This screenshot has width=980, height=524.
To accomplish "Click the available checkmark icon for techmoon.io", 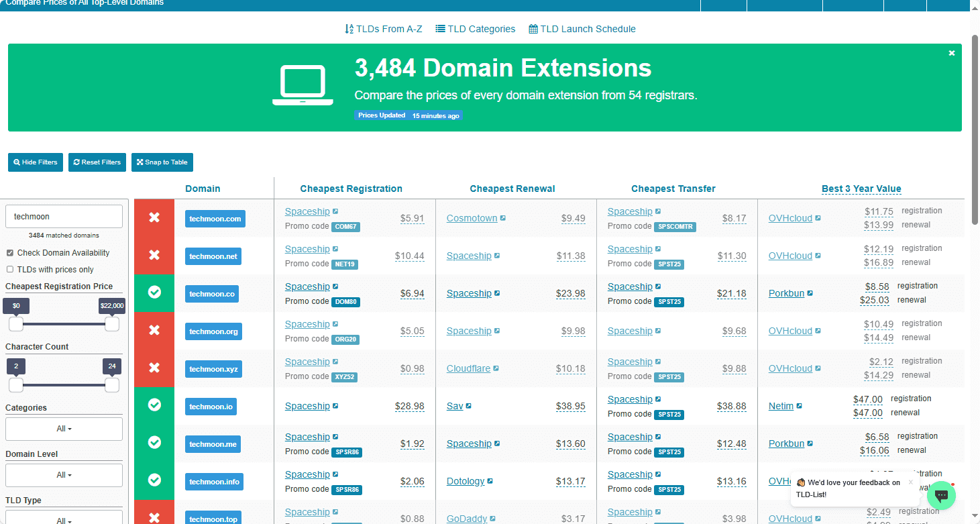I will [x=154, y=406].
